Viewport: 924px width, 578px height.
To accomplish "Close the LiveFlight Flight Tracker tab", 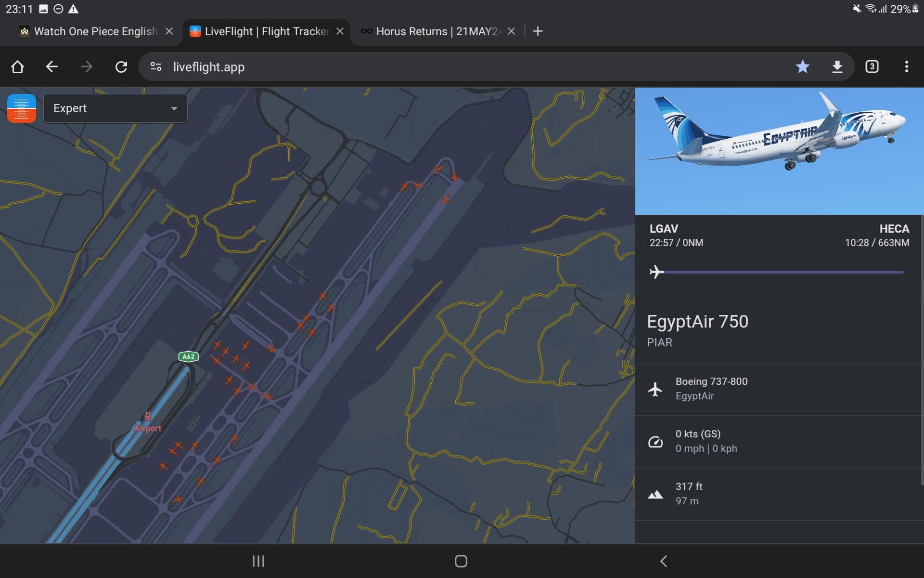I will 340,31.
